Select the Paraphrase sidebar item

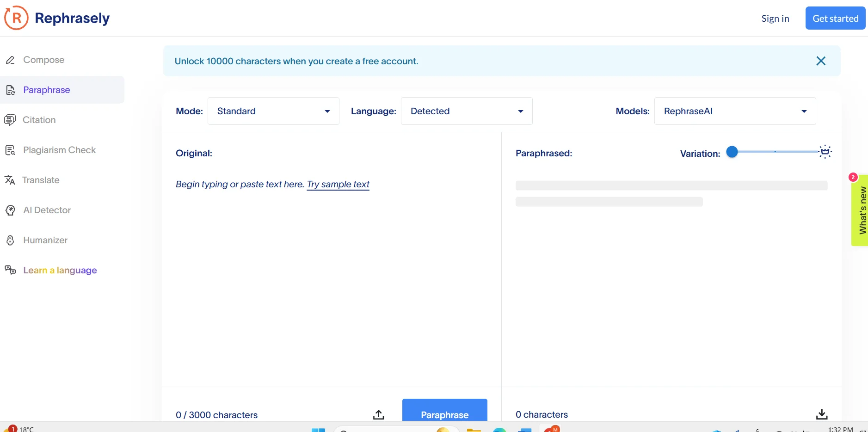46,90
